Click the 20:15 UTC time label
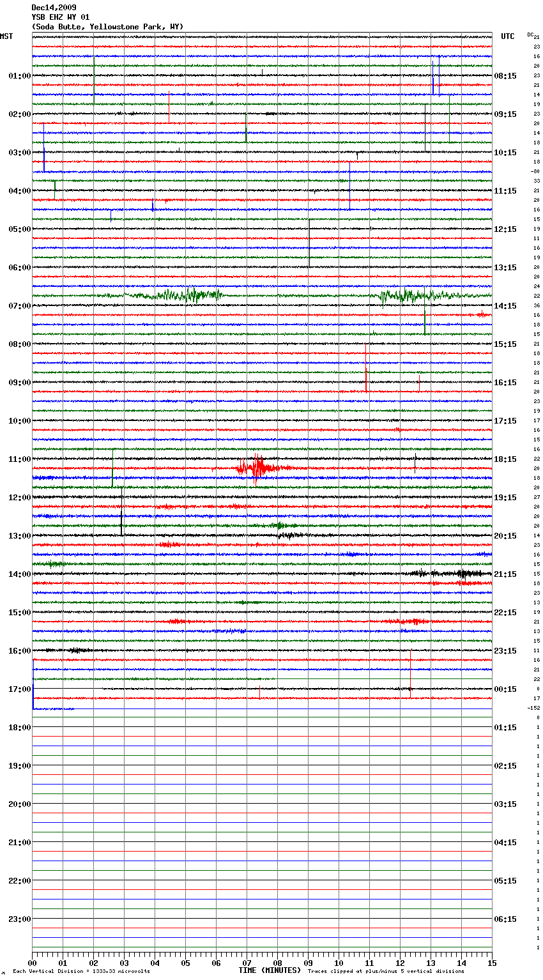 coord(505,536)
